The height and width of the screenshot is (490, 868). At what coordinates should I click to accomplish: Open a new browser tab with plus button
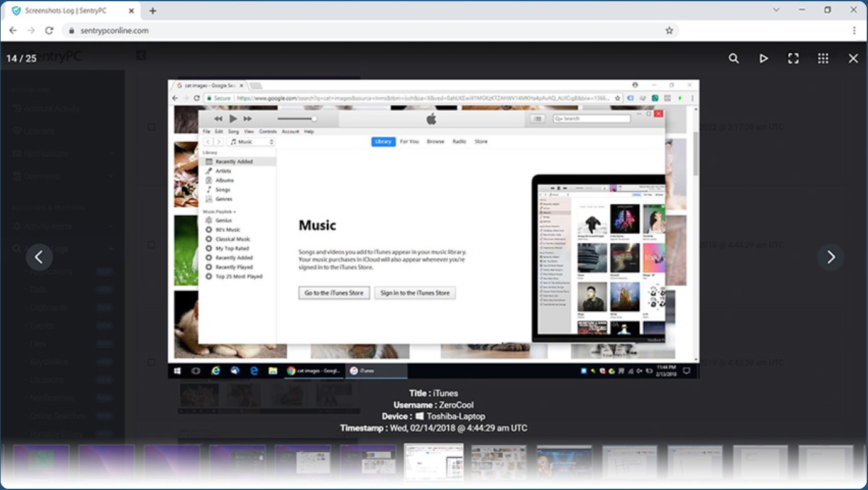pyautogui.click(x=153, y=11)
